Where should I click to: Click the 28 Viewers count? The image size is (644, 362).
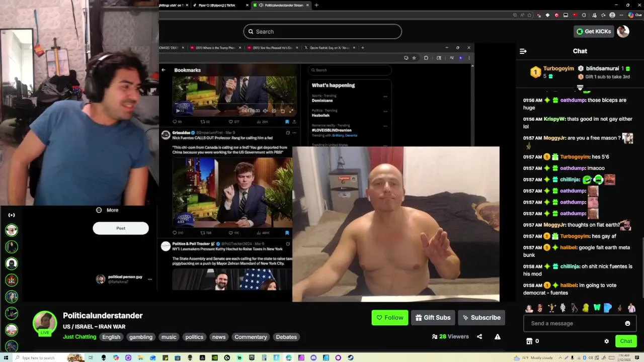pos(450,337)
